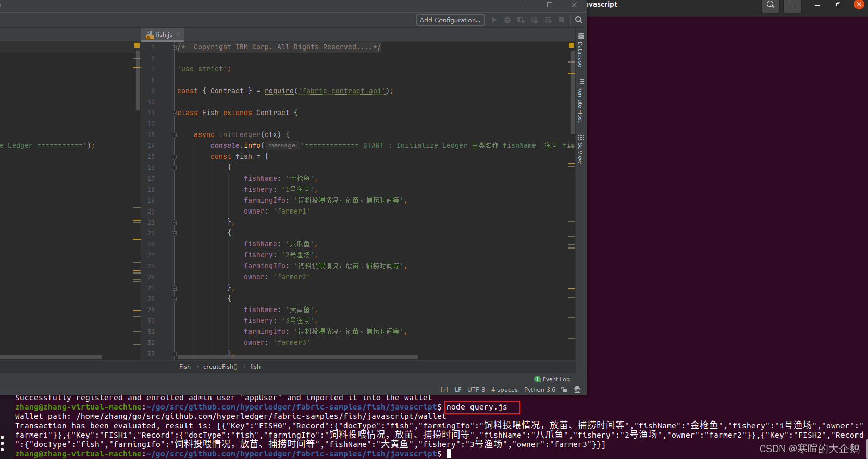The width and height of the screenshot is (868, 459).
Task: Click Add Configuration button
Action: point(450,20)
